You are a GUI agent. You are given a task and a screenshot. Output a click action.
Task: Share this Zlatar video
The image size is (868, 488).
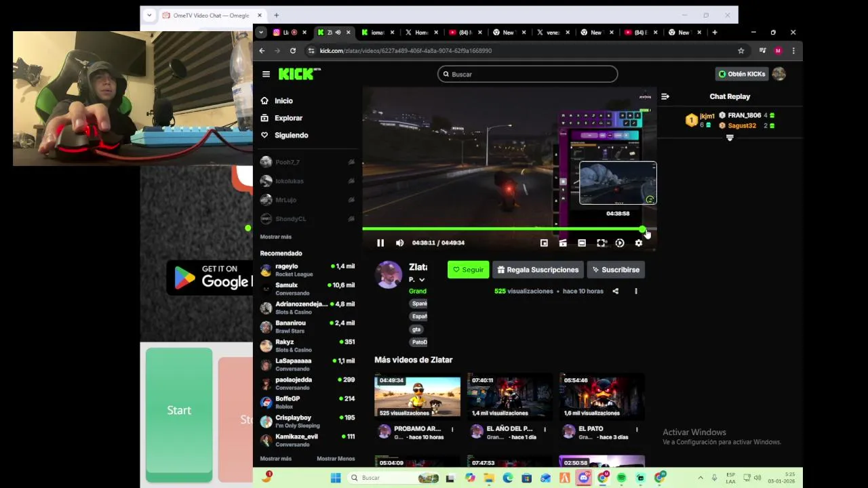[x=615, y=291]
